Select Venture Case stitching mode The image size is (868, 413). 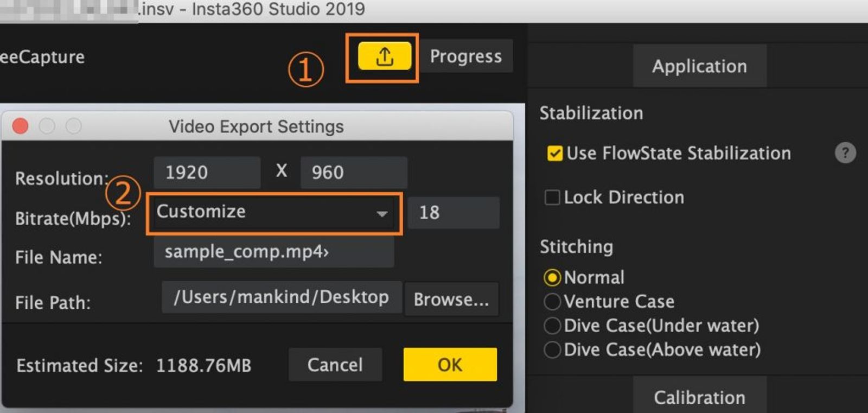552,302
